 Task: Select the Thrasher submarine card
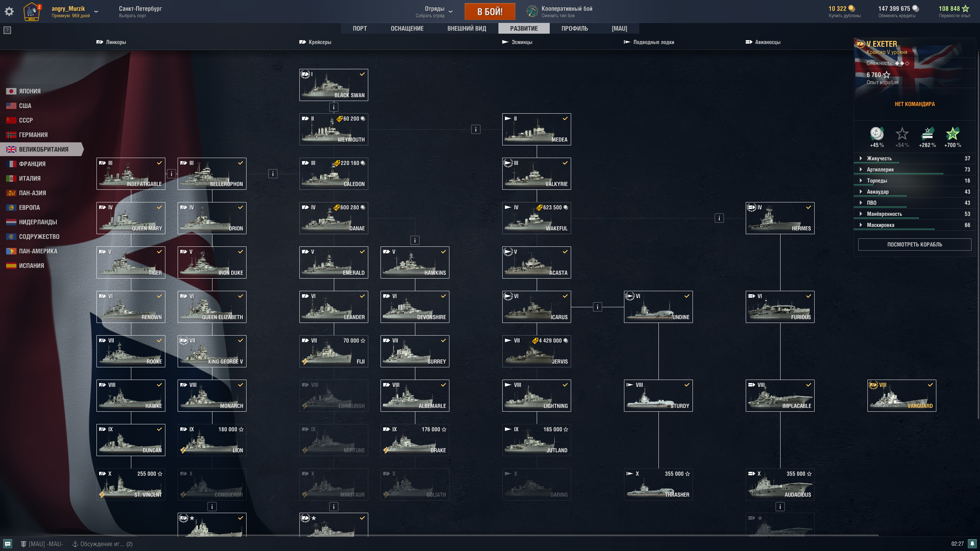coord(658,484)
